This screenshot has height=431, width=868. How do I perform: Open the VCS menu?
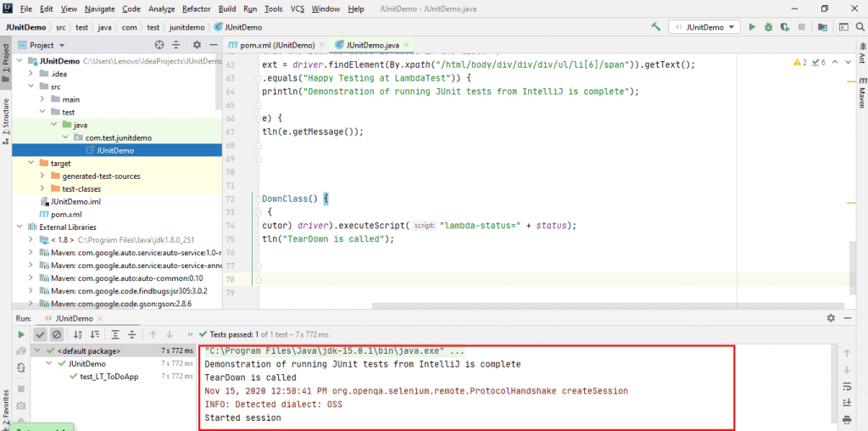pos(298,8)
